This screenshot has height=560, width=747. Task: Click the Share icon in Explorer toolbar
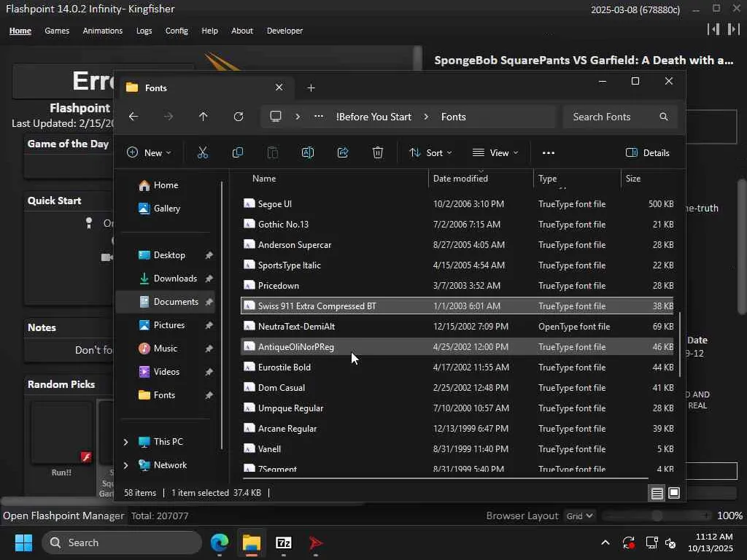[343, 153]
